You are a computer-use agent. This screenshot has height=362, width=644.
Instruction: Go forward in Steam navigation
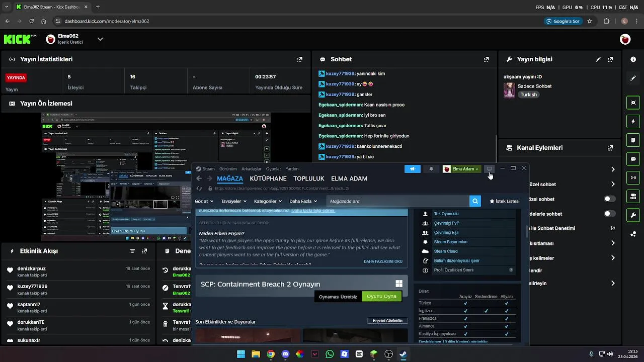pyautogui.click(x=209, y=178)
